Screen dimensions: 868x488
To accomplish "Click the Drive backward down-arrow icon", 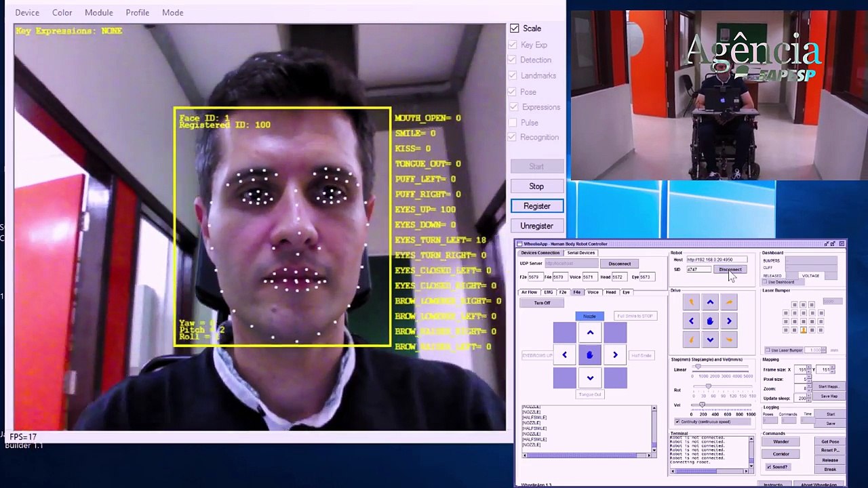I will [x=710, y=340].
